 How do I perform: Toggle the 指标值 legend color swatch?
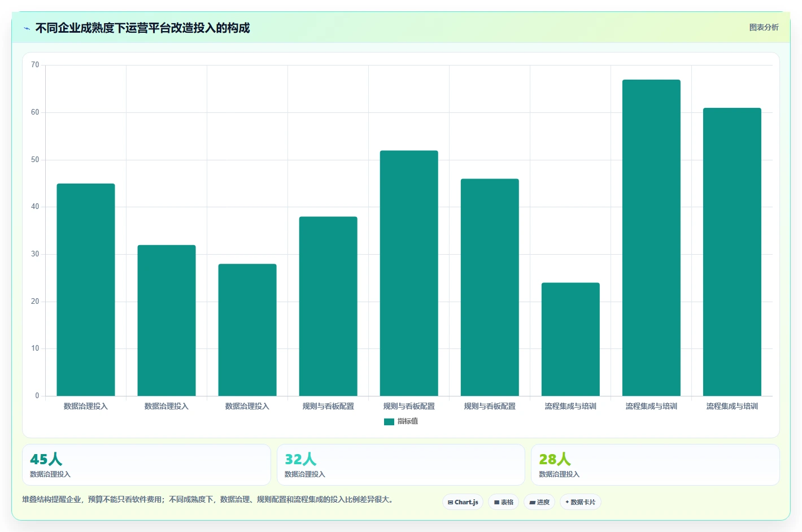(x=389, y=421)
